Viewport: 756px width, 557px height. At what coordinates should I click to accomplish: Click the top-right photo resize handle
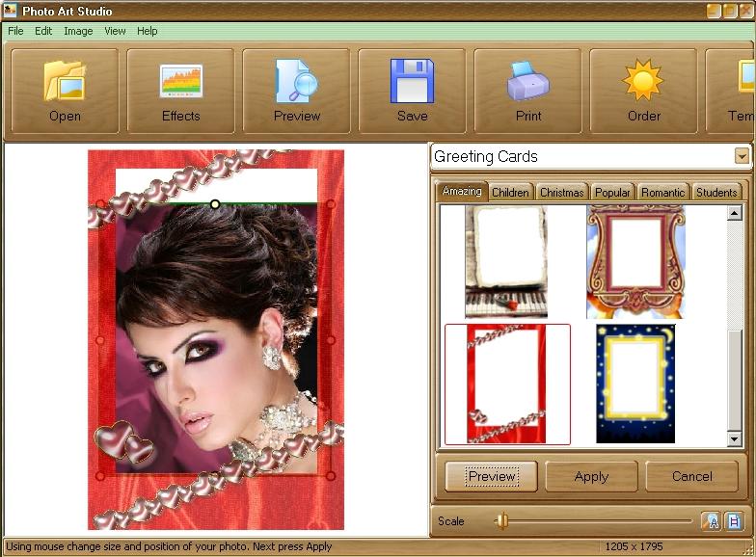click(331, 204)
